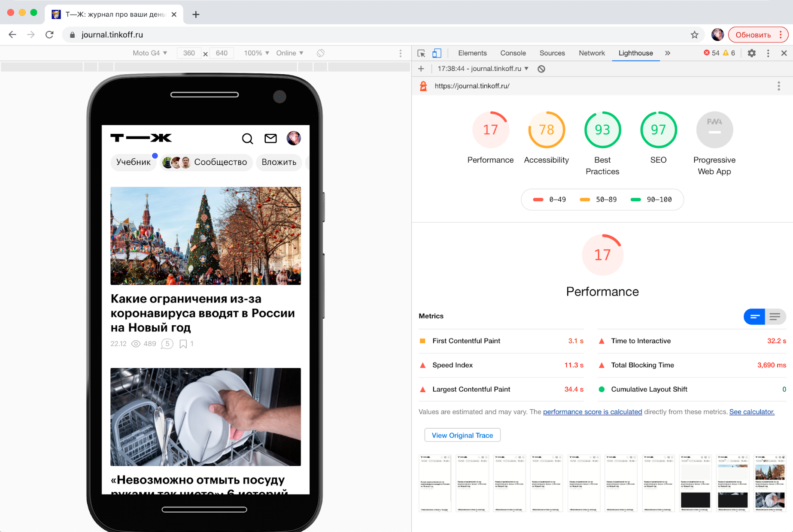The image size is (793, 532).
Task: Click the Cumulative Layout Shift metric row
Action: (x=692, y=389)
